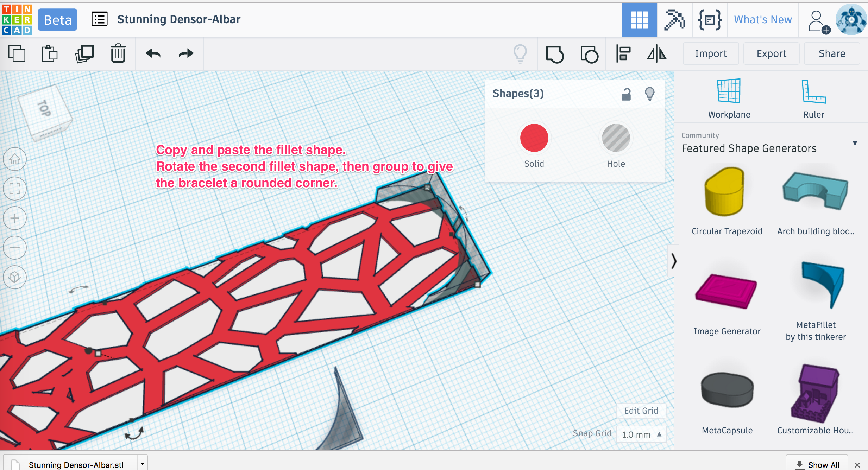Open the Import panel tab
The width and height of the screenshot is (868, 470).
(711, 53)
